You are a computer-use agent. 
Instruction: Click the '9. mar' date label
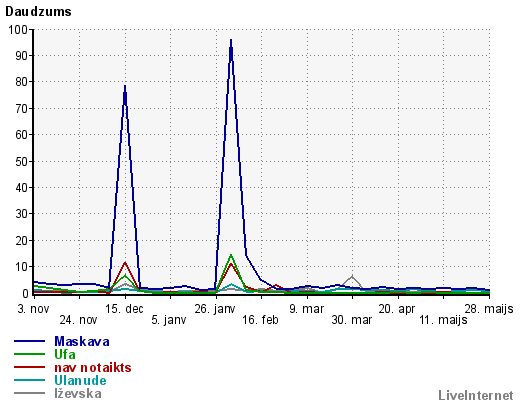click(306, 309)
